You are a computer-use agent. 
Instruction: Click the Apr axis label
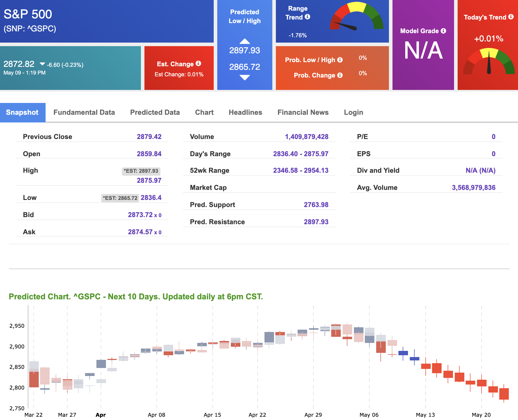101,415
